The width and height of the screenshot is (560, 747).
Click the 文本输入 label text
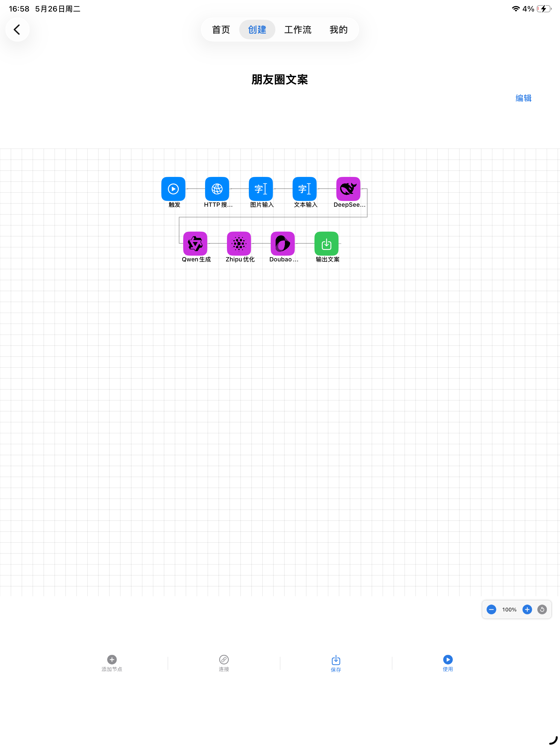(306, 205)
